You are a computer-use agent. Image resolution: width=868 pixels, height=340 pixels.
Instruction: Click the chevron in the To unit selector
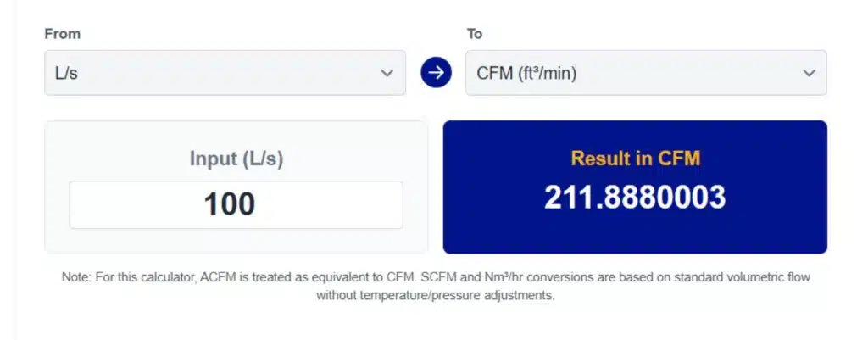[809, 73]
